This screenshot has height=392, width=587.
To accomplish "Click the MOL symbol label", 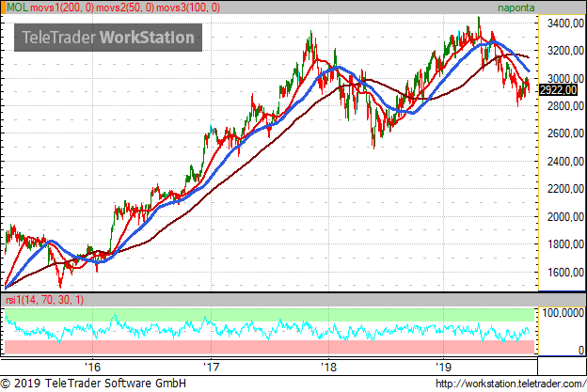I will pos(17,8).
